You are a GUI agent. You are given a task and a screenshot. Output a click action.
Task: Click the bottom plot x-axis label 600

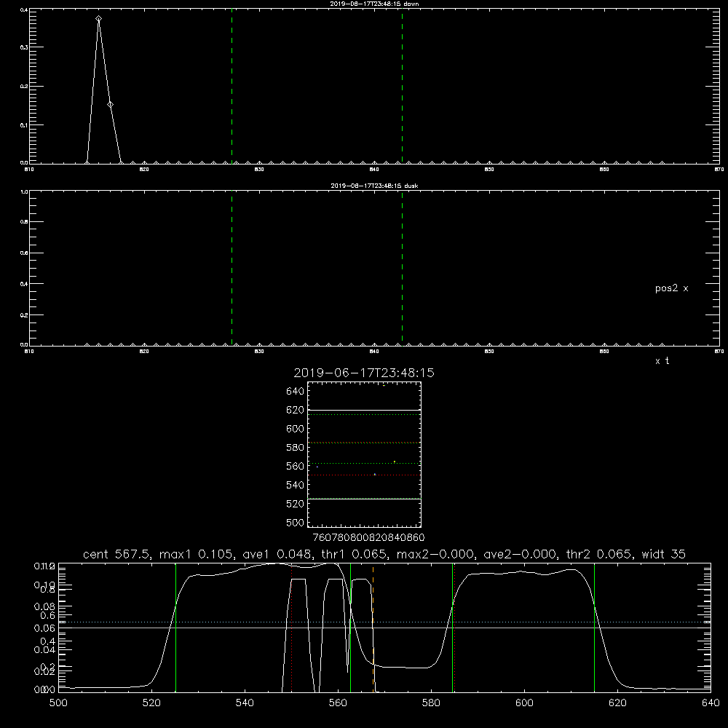[x=525, y=703]
